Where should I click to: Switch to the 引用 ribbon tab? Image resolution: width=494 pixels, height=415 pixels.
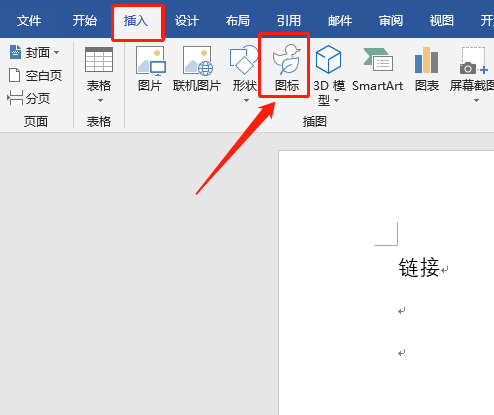pyautogui.click(x=289, y=21)
